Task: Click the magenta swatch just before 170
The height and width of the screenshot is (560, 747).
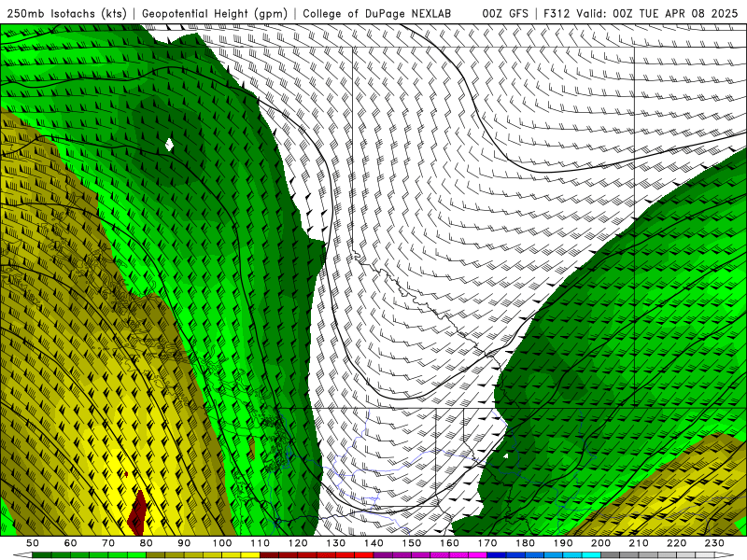Action: tap(477, 555)
